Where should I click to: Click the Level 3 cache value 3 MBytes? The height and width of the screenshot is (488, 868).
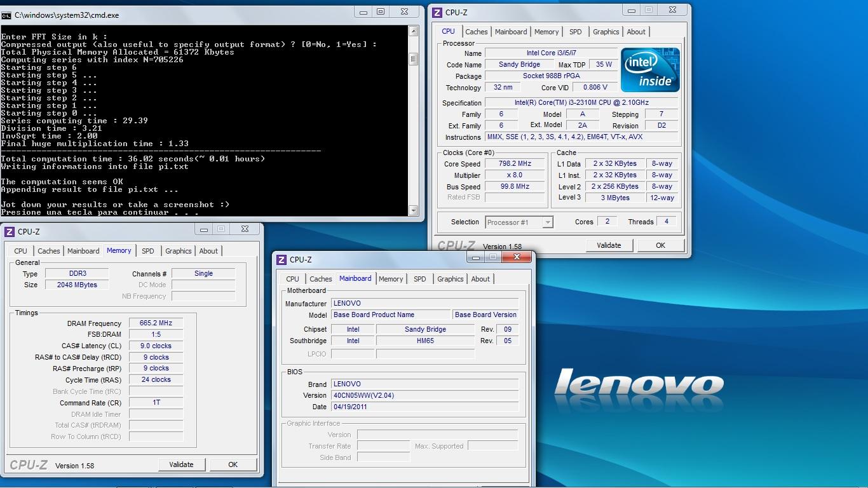615,198
